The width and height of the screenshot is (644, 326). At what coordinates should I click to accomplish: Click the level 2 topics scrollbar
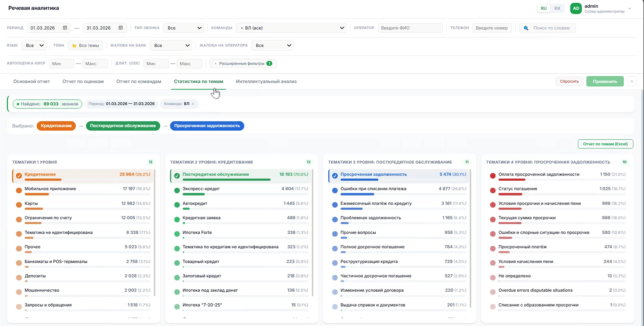(x=313, y=233)
